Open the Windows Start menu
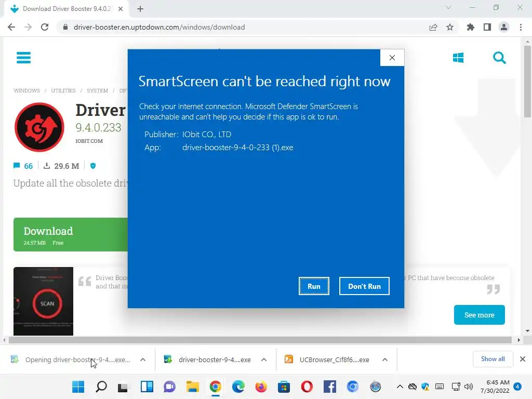This screenshot has width=532, height=399. [78, 387]
